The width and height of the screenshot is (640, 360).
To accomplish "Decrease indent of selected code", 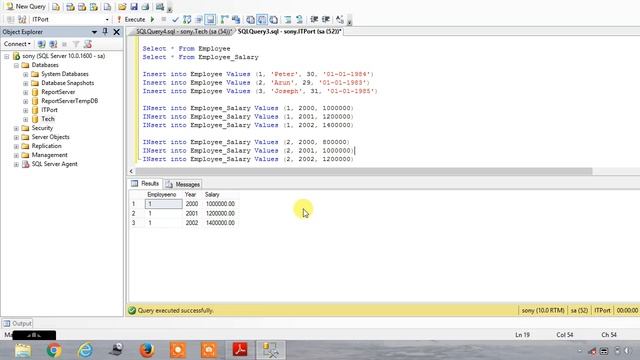I will click(x=314, y=20).
